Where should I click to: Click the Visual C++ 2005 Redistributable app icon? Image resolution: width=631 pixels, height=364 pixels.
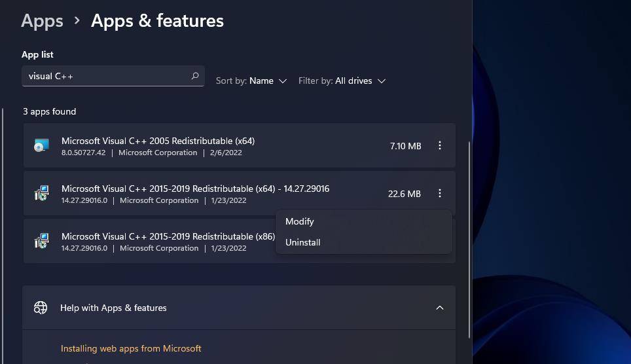(x=42, y=145)
